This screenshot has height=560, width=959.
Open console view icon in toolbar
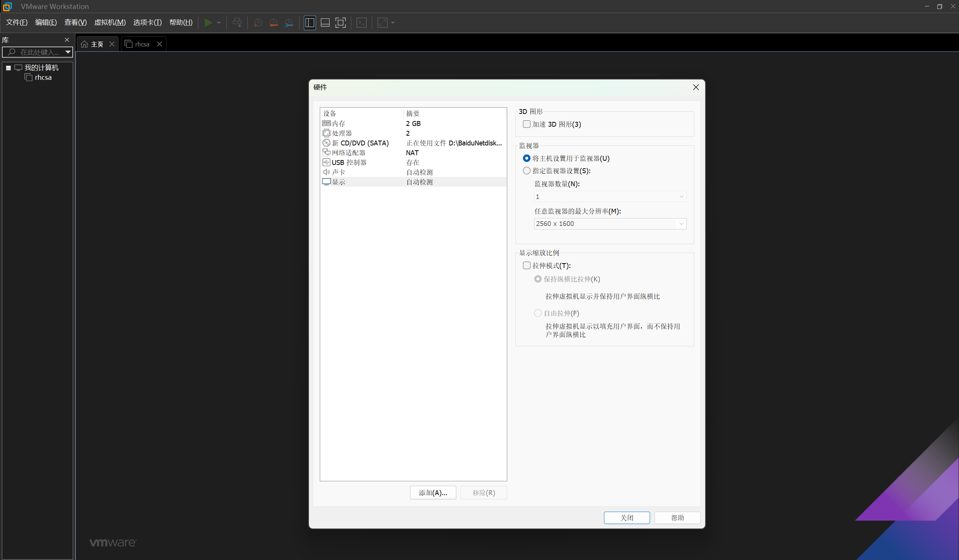361,23
